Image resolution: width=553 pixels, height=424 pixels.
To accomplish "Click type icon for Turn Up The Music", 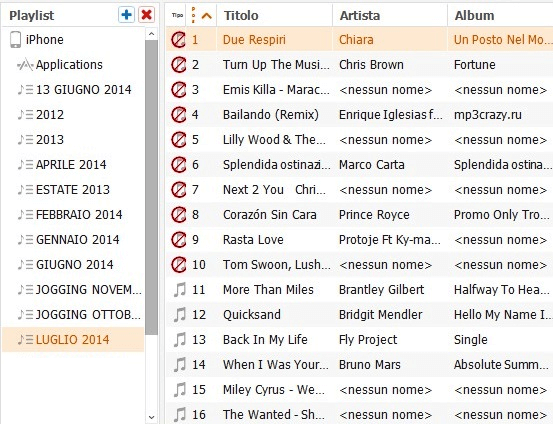I will 178,65.
